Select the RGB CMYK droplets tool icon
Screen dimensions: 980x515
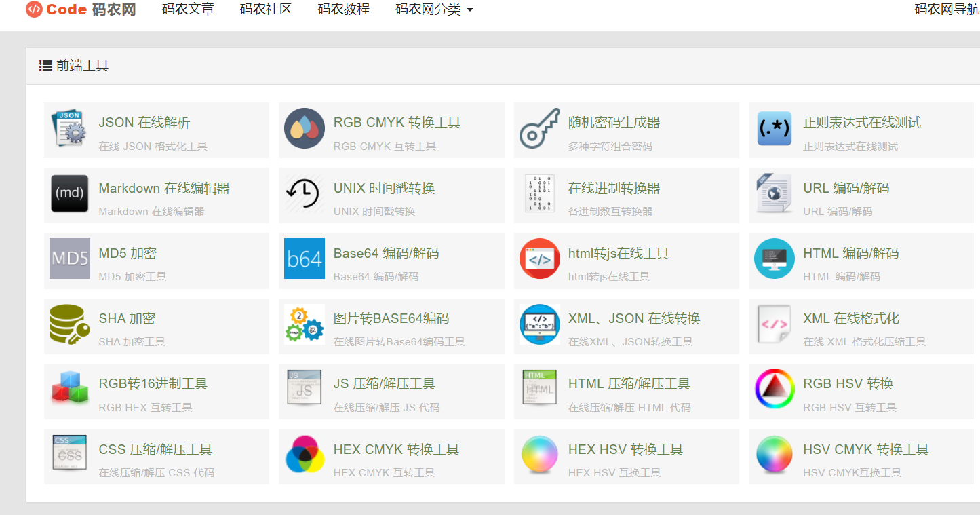tap(304, 130)
